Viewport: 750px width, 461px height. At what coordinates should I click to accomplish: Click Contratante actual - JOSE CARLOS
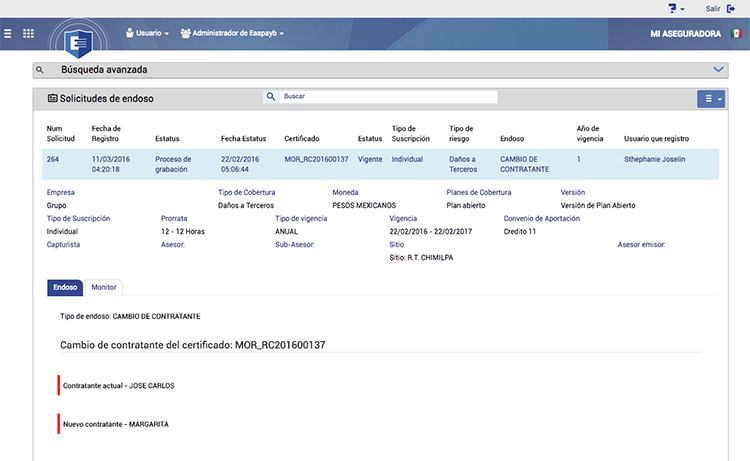119,386
